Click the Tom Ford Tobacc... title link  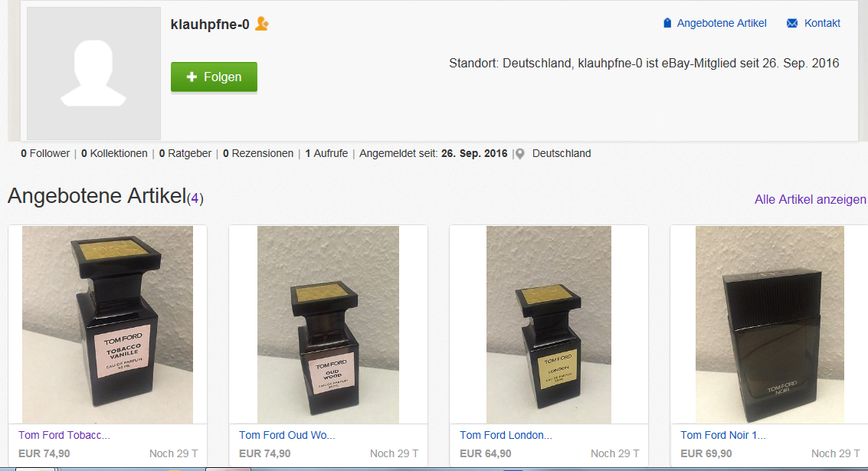tap(64, 435)
